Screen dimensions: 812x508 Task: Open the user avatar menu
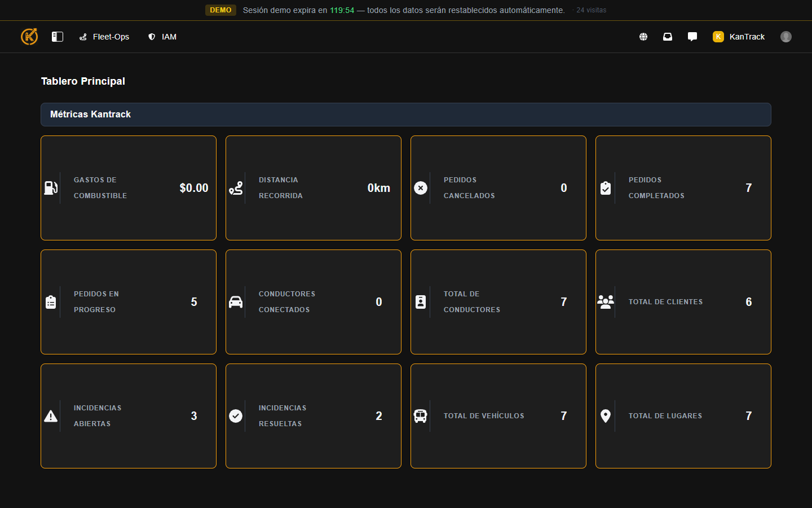tap(786, 37)
